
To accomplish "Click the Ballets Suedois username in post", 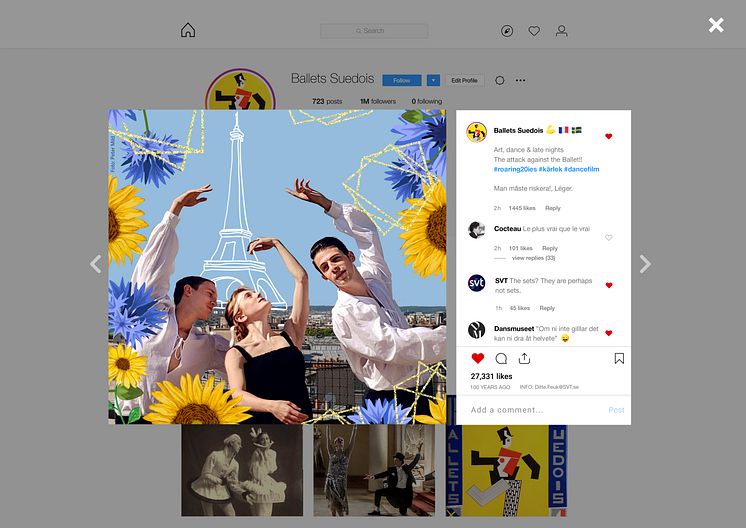I will point(518,130).
